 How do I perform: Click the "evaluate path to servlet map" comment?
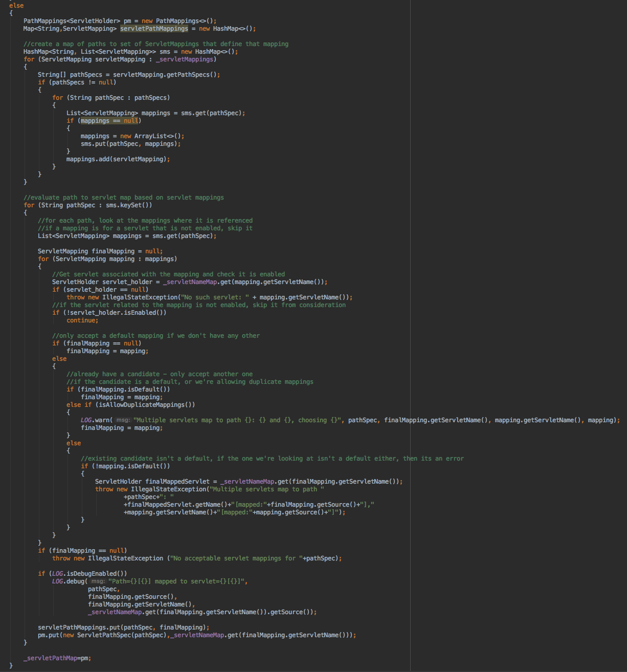tap(123, 198)
